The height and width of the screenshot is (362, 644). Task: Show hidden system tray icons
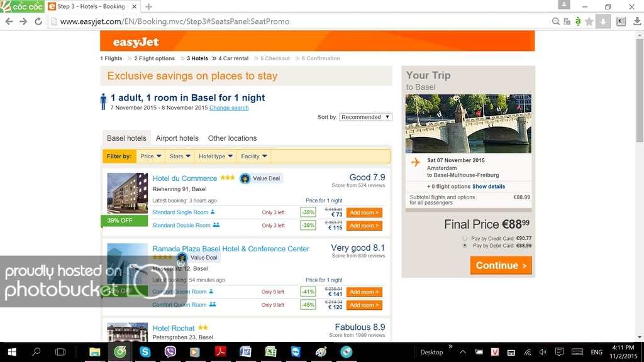click(x=463, y=352)
